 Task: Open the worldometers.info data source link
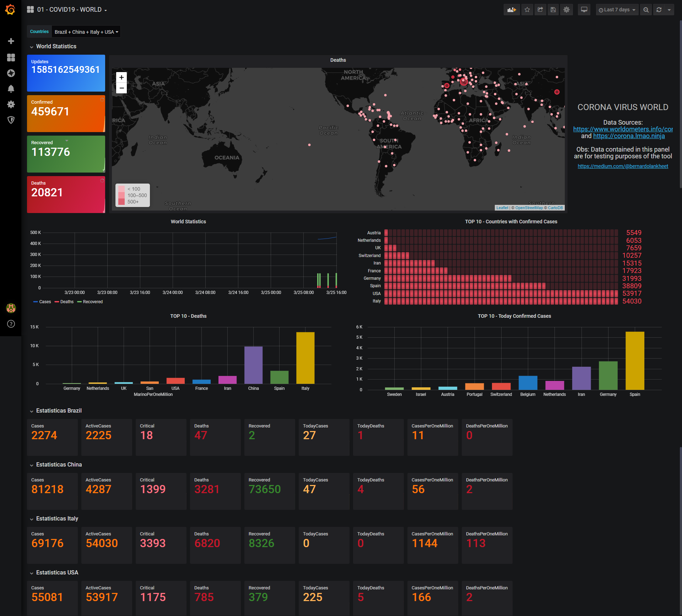pyautogui.click(x=622, y=129)
